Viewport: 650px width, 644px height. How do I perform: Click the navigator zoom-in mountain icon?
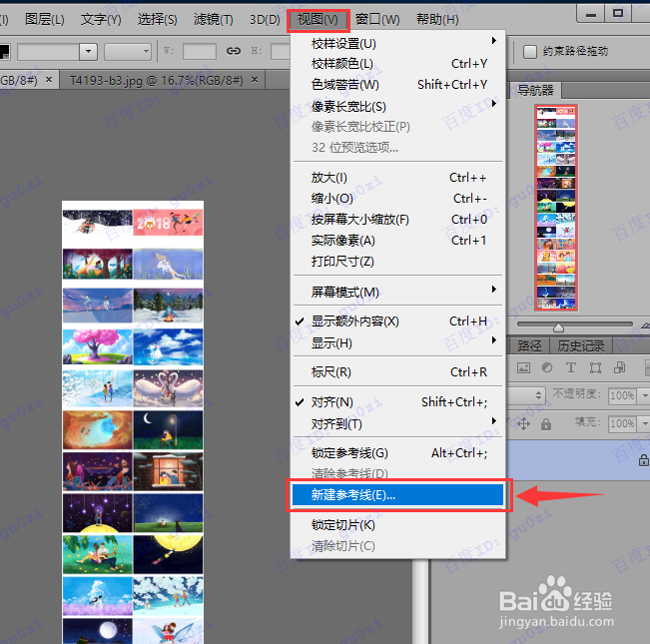click(x=645, y=325)
